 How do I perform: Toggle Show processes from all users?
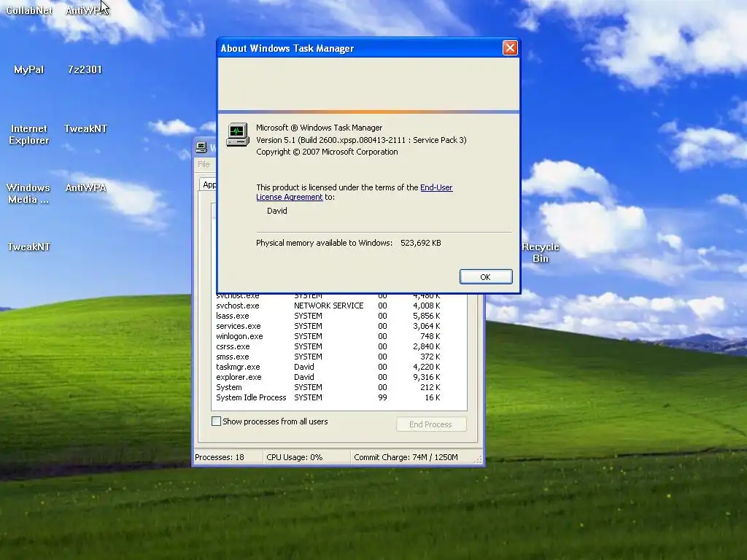[216, 421]
